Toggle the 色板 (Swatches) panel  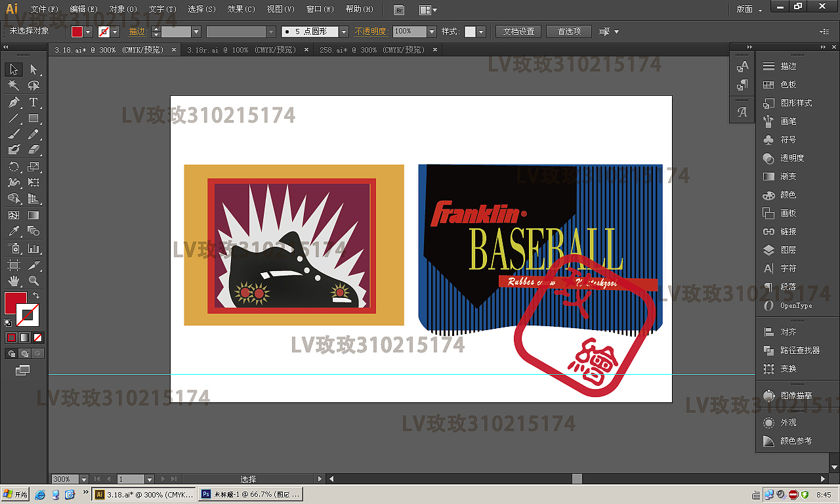787,85
